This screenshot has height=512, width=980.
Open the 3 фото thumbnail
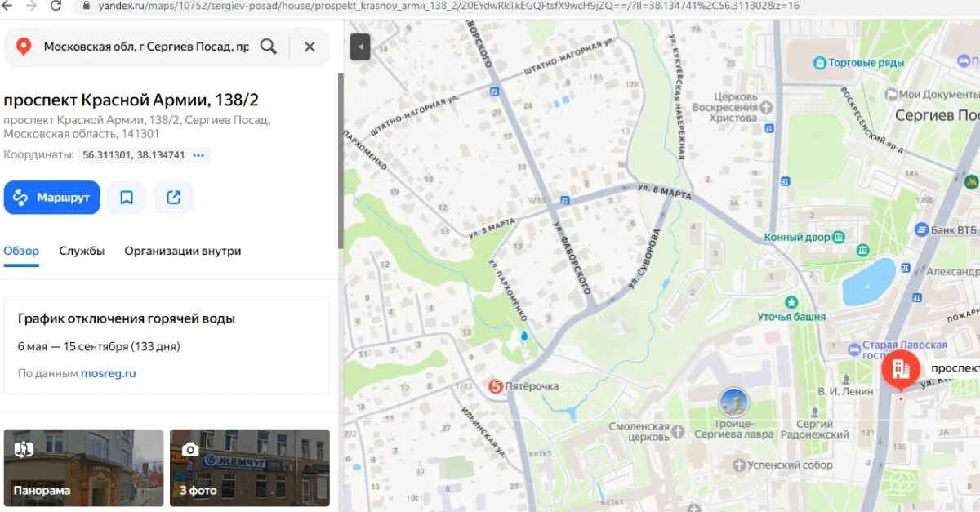pyautogui.click(x=250, y=468)
